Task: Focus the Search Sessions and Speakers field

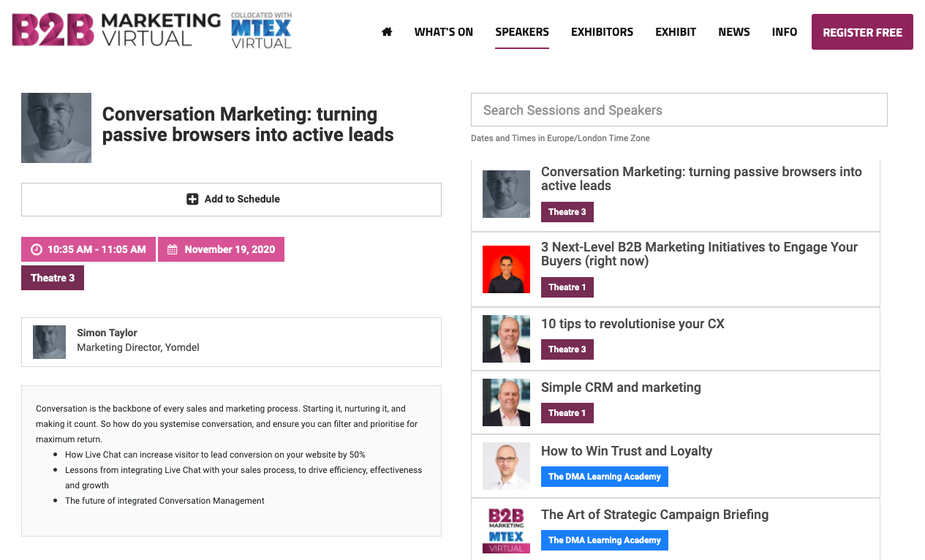Action: [x=679, y=110]
